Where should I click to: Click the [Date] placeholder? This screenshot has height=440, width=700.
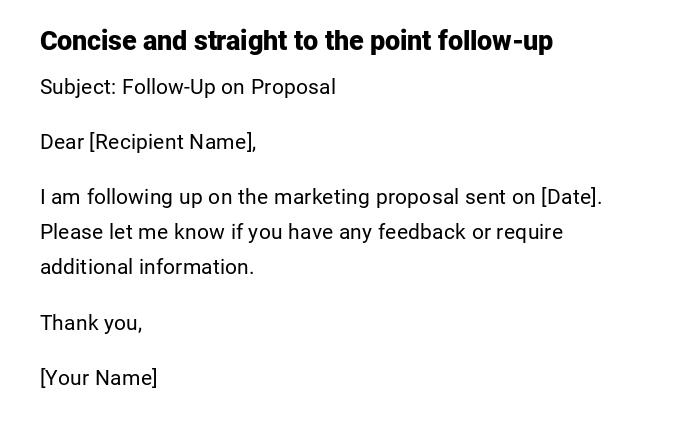click(x=571, y=197)
